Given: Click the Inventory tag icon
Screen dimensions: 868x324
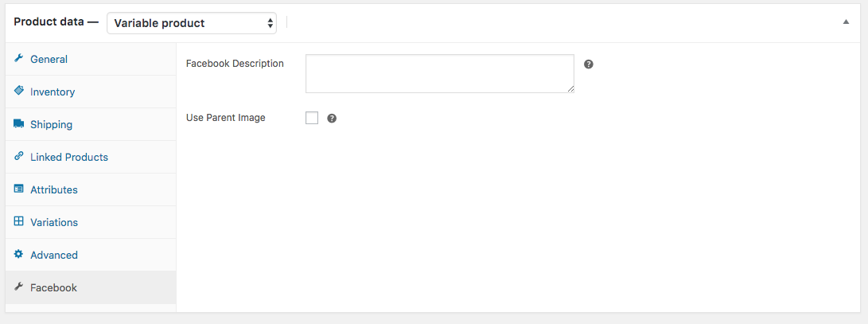Looking at the screenshot, I should (18, 91).
